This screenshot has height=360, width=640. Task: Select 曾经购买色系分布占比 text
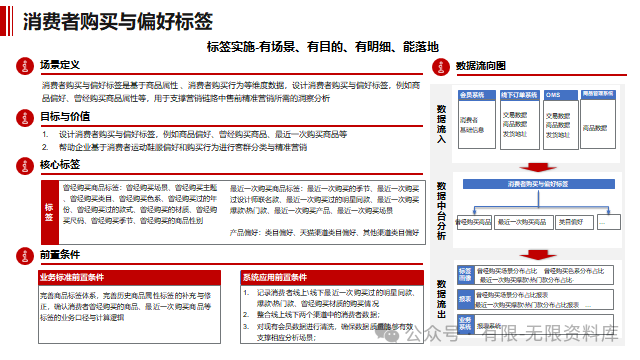coord(574,271)
